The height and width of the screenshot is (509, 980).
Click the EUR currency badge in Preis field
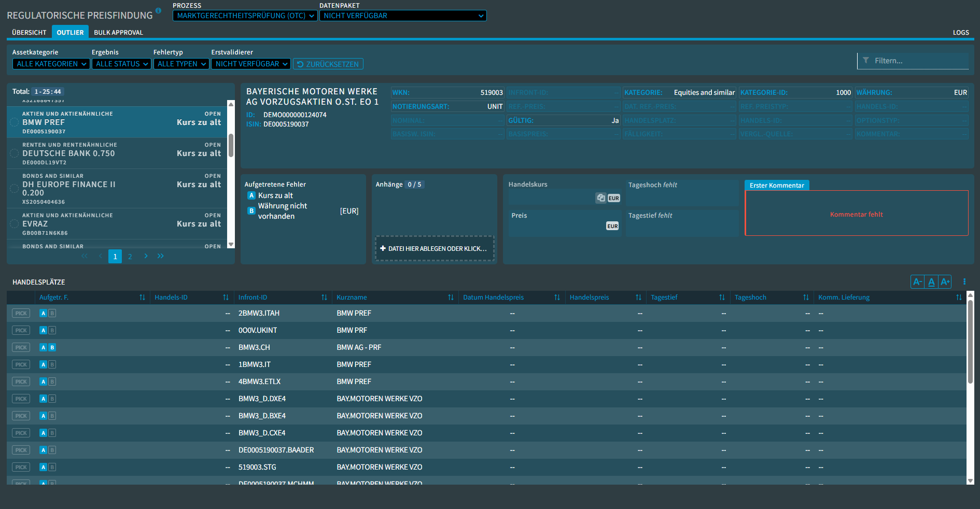(x=612, y=226)
